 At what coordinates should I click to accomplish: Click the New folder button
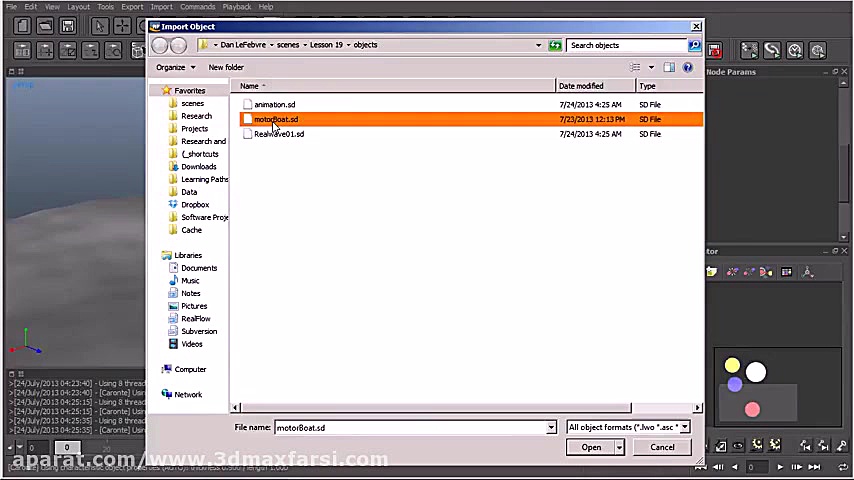click(226, 67)
